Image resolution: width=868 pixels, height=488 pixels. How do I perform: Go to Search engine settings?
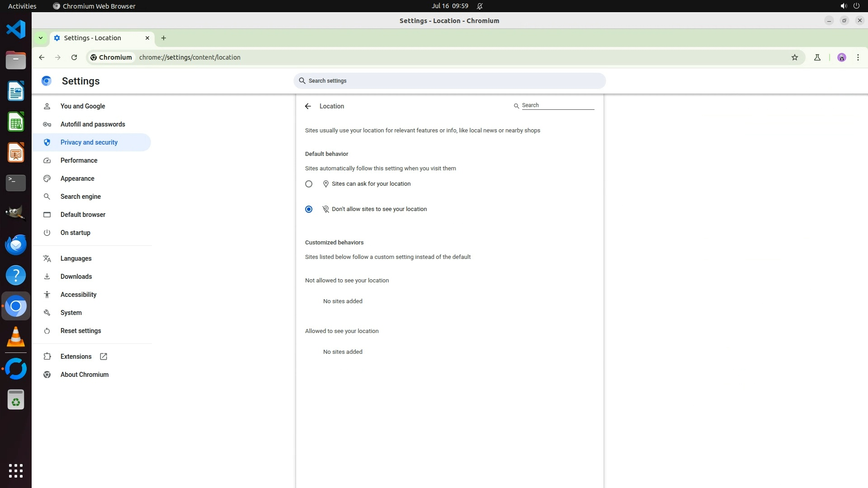[x=80, y=197]
